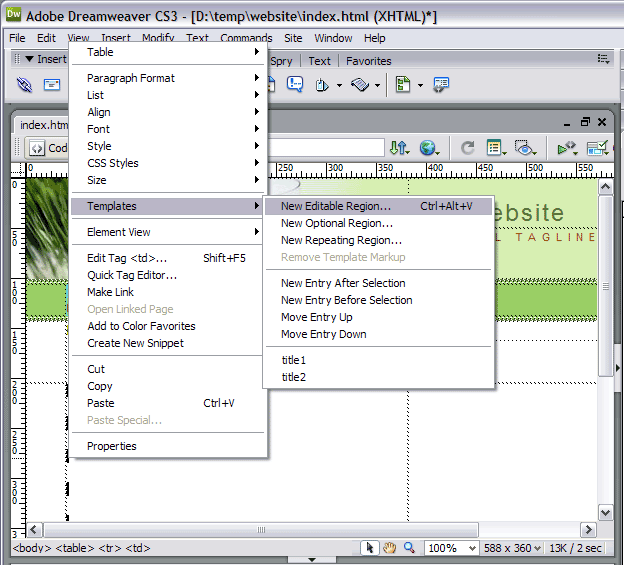
Task: Switch to the Spry insert tab
Action: pos(281,61)
